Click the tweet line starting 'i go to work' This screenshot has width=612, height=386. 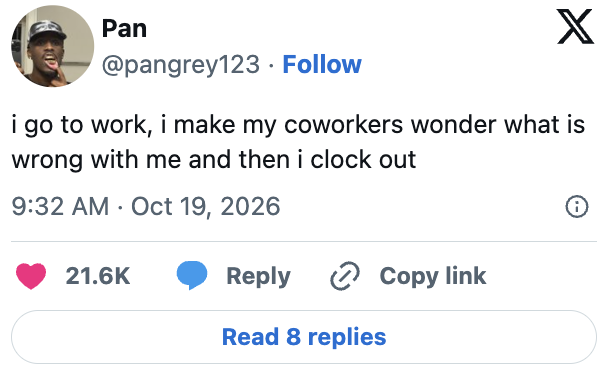pos(298,125)
